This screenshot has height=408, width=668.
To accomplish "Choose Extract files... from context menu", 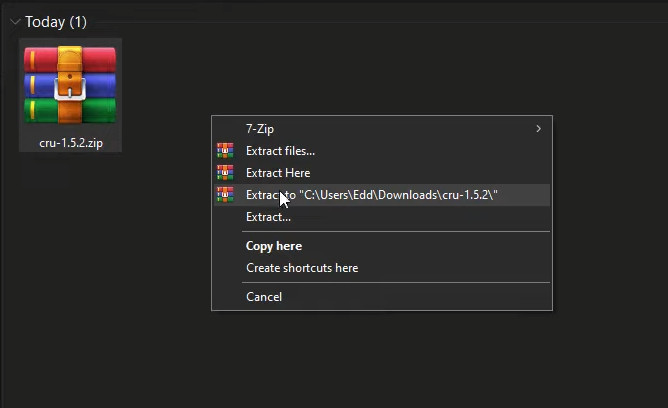I will pyautogui.click(x=280, y=151).
